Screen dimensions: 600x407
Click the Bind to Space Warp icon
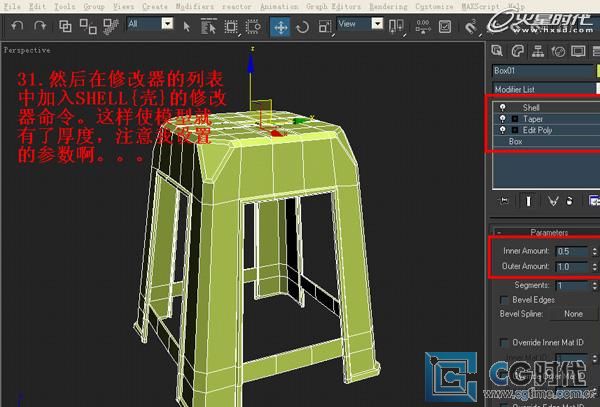[x=111, y=26]
